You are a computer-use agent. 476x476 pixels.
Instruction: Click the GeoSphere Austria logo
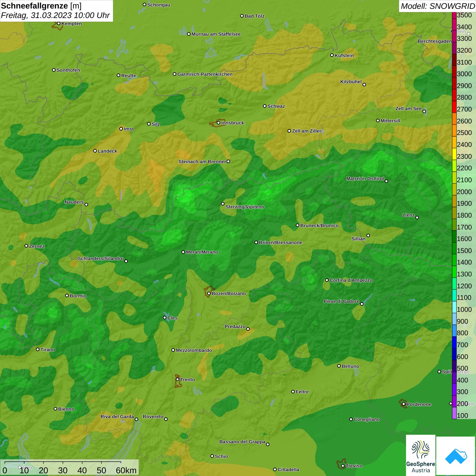421,455
